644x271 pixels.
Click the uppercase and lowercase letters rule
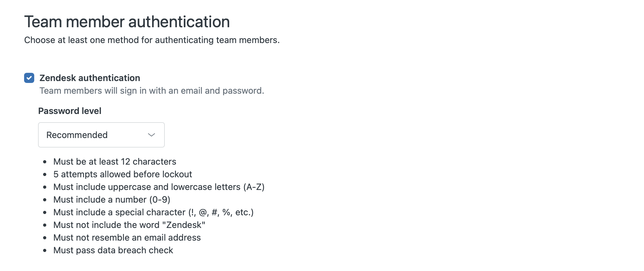tap(159, 187)
